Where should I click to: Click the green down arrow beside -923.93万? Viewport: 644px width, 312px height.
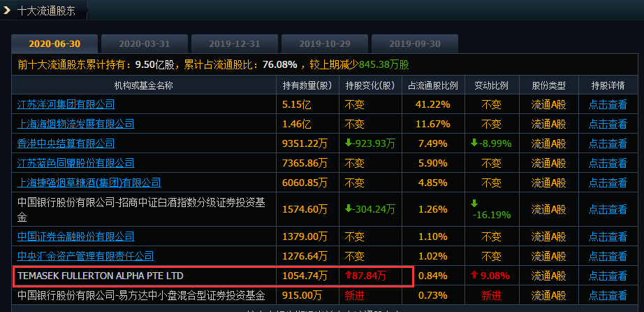349,143
